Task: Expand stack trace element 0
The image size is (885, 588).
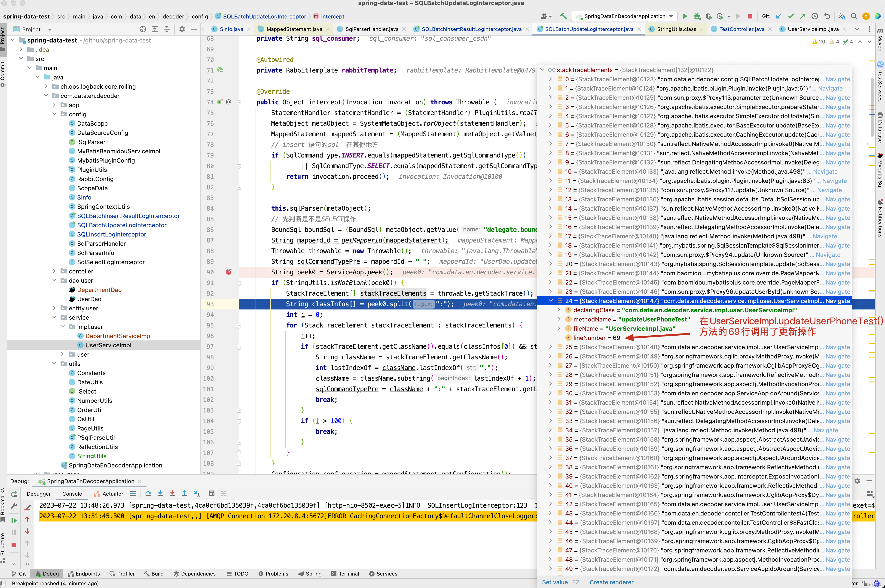Action: tap(550, 79)
